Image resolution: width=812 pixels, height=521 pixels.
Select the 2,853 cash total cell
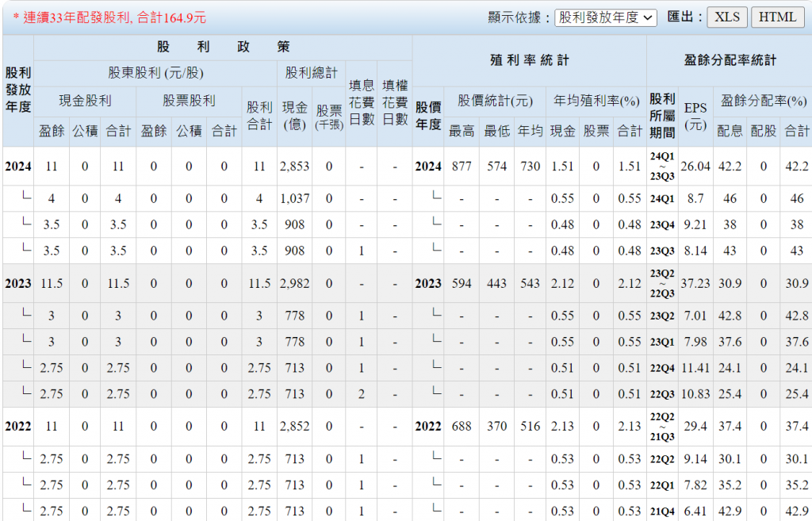point(294,167)
